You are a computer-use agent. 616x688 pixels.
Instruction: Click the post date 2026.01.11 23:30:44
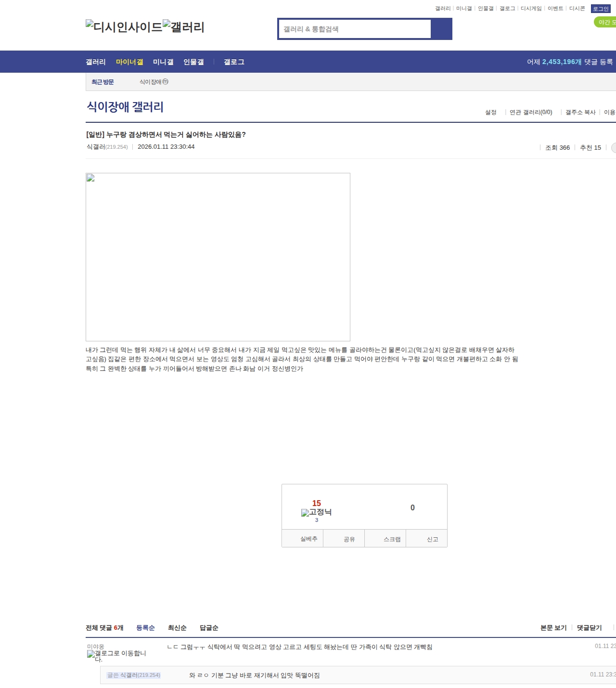click(166, 147)
